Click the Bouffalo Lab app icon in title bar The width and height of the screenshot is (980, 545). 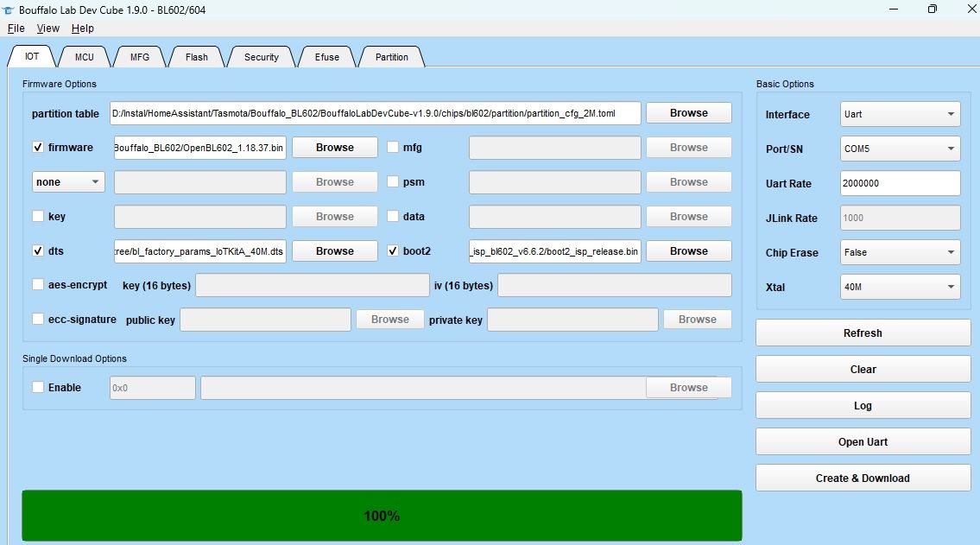(8, 10)
